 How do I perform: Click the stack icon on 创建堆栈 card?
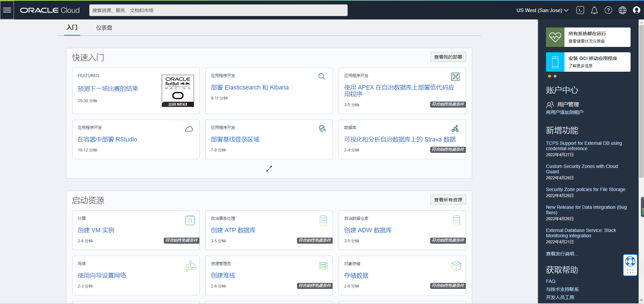point(323,266)
